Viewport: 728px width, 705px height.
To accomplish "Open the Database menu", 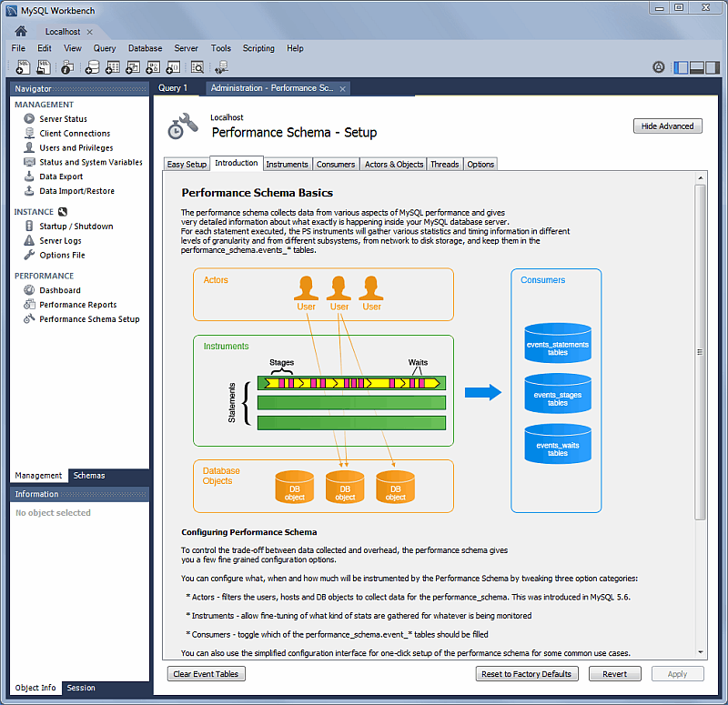I will pyautogui.click(x=146, y=48).
